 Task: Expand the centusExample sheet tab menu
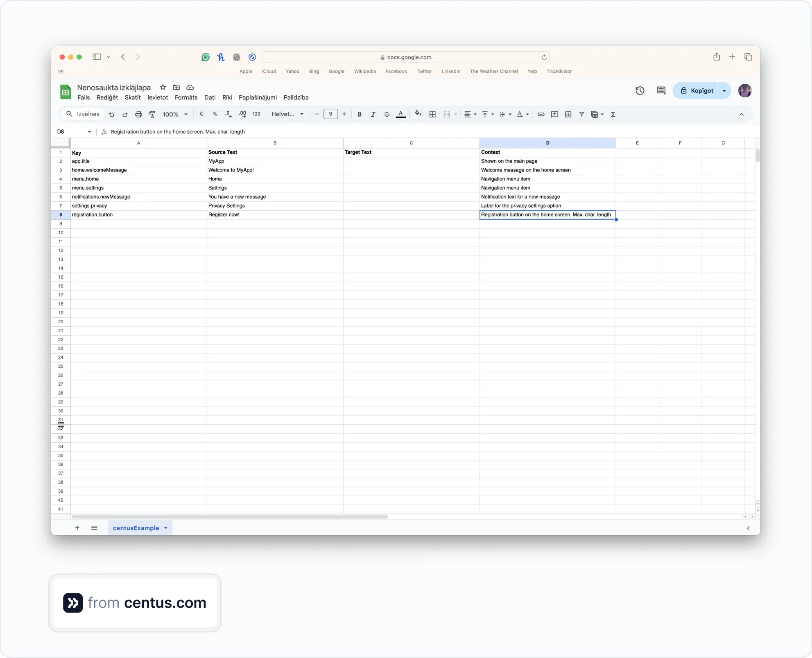tap(166, 528)
